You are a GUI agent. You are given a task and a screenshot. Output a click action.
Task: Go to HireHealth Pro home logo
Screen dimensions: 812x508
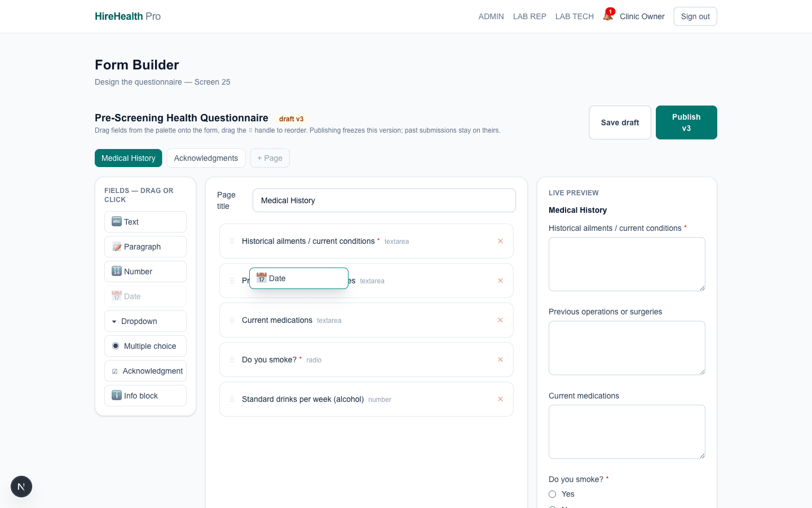pyautogui.click(x=127, y=16)
